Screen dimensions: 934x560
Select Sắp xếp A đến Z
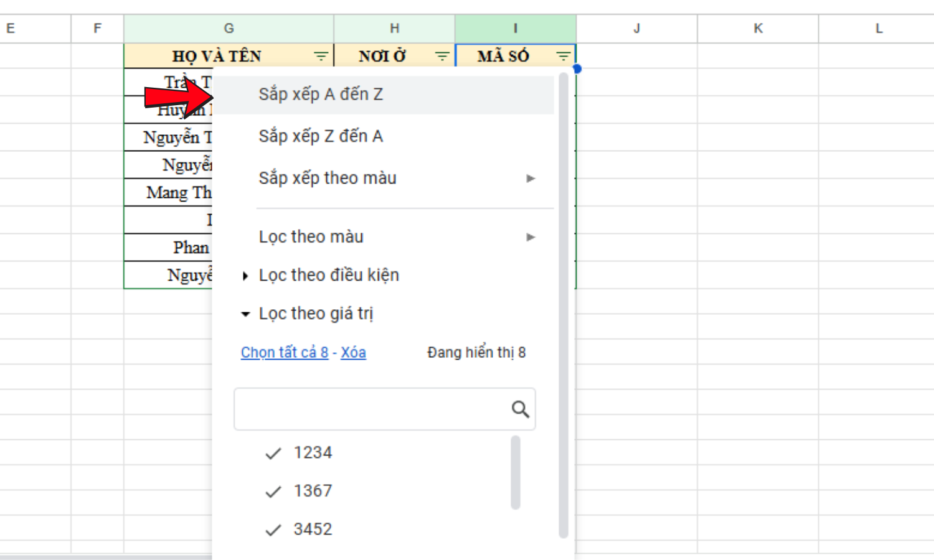pos(321,94)
